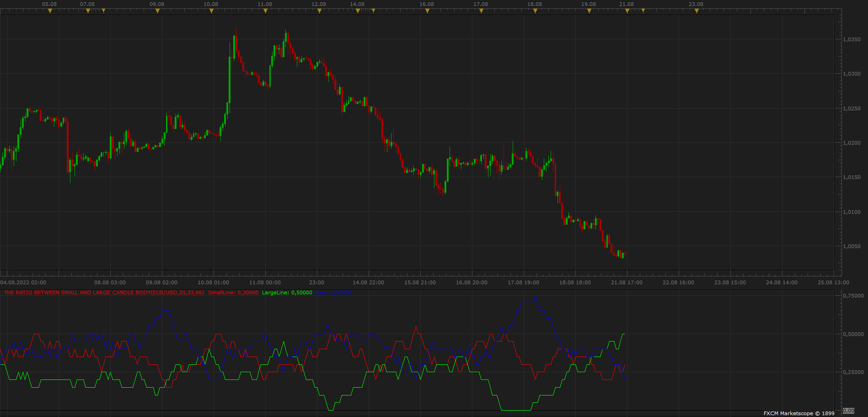The height and width of the screenshot is (417, 868).
Task: Click the 11.08 00:00 time axis label
Action: pos(265,282)
